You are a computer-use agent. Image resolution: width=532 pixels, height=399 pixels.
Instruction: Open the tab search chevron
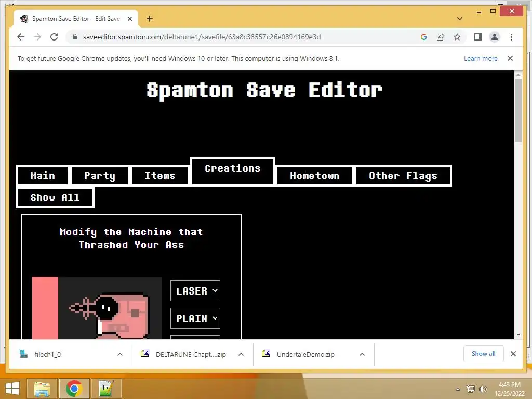tap(460, 19)
